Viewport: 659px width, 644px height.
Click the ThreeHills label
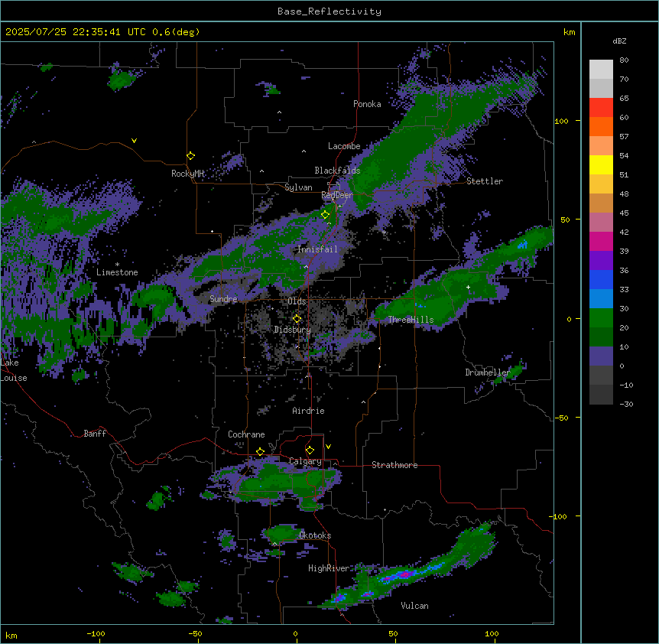coord(411,320)
